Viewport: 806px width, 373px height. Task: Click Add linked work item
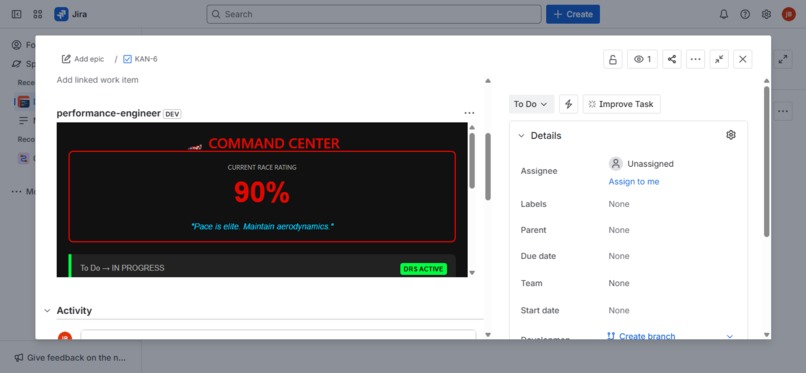pyautogui.click(x=98, y=80)
